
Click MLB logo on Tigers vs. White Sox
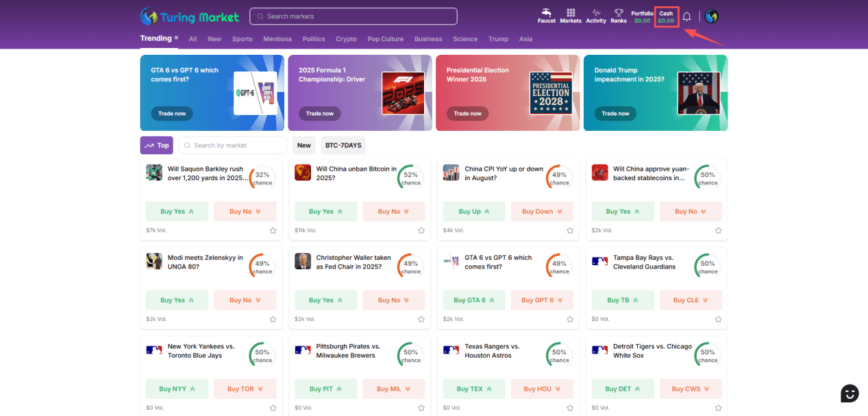point(599,350)
